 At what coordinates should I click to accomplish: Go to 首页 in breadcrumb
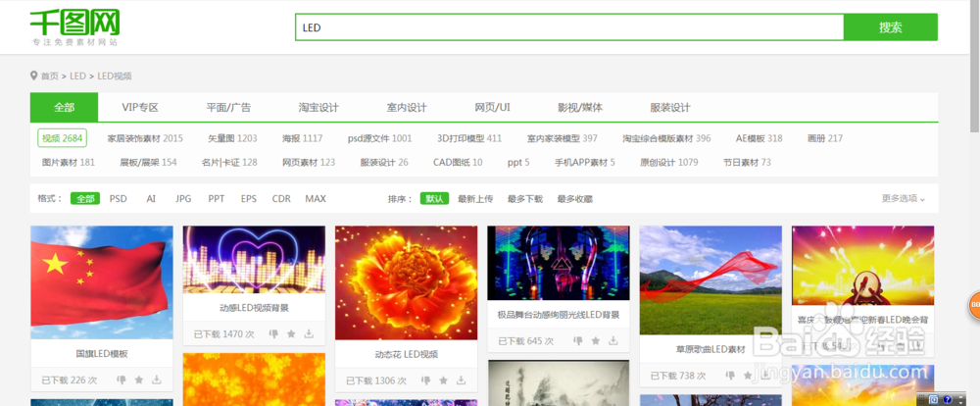pyautogui.click(x=49, y=76)
